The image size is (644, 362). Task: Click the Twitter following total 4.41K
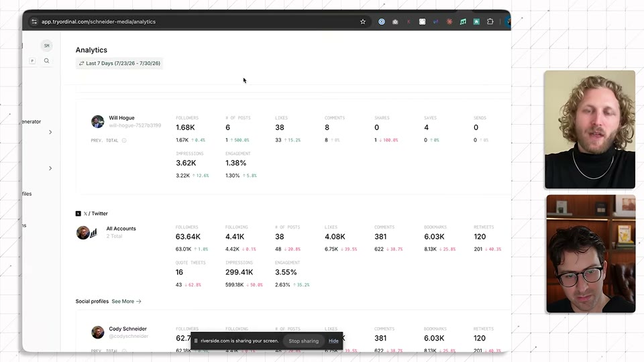[x=235, y=237]
